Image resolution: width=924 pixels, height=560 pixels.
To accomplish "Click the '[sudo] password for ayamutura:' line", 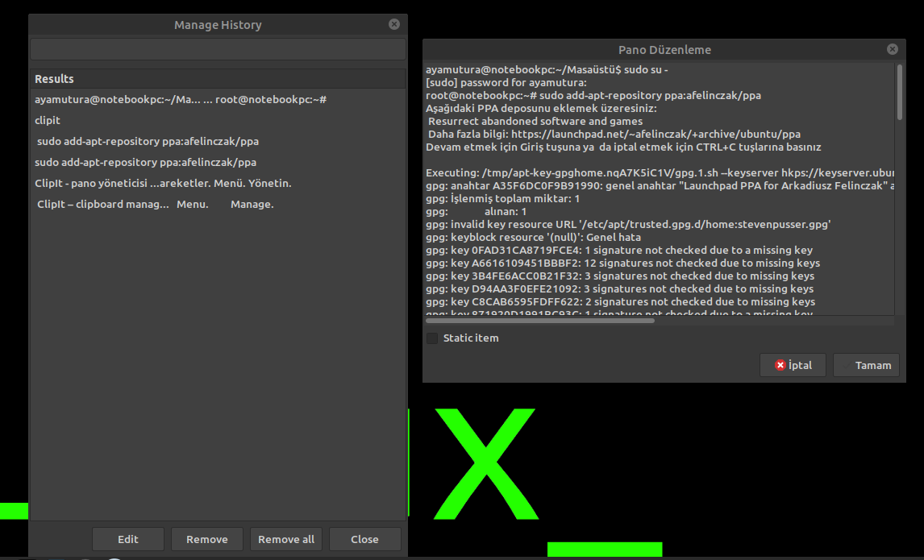I will tap(506, 82).
